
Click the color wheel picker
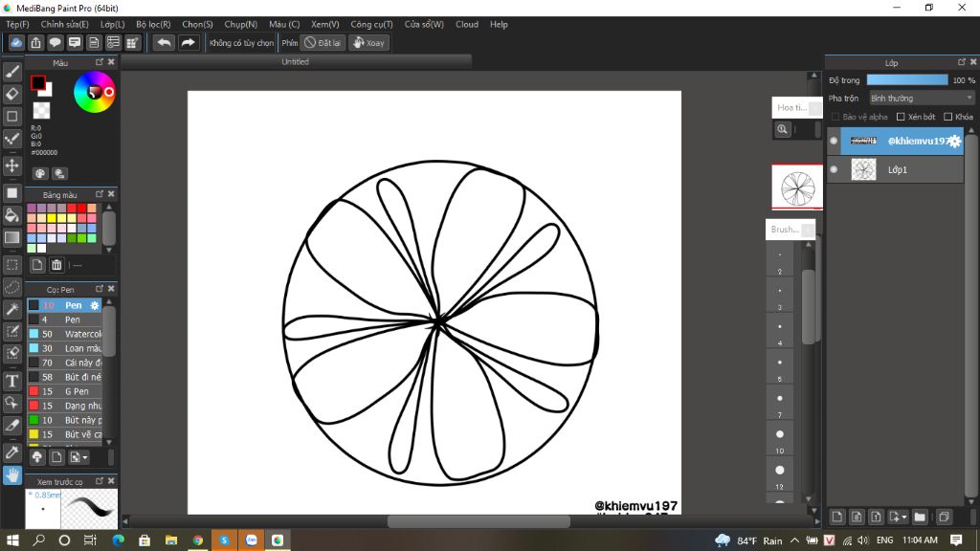pos(94,92)
